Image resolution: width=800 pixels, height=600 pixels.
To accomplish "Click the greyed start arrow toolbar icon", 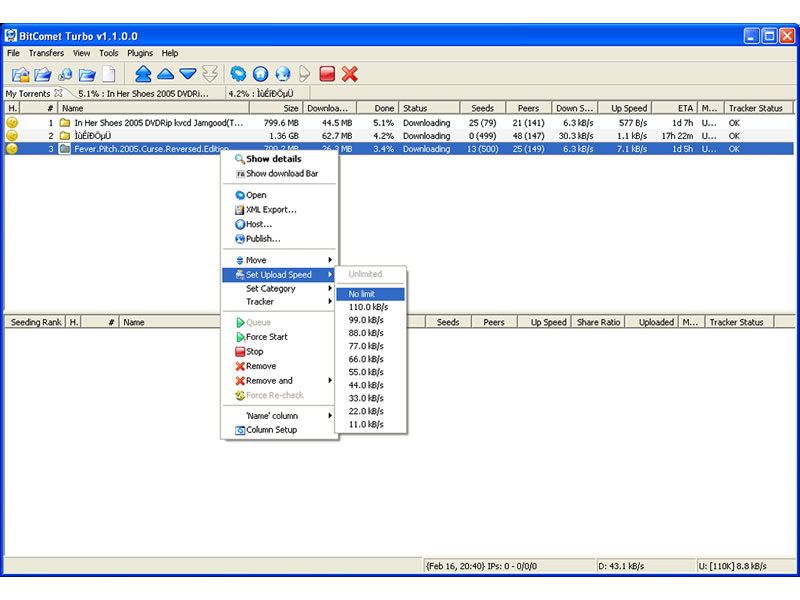I will 304,74.
